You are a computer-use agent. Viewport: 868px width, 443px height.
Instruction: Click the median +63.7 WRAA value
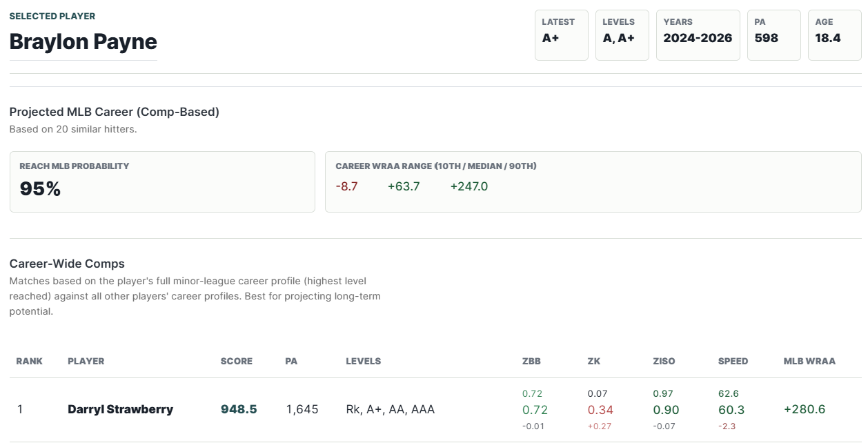tap(404, 186)
